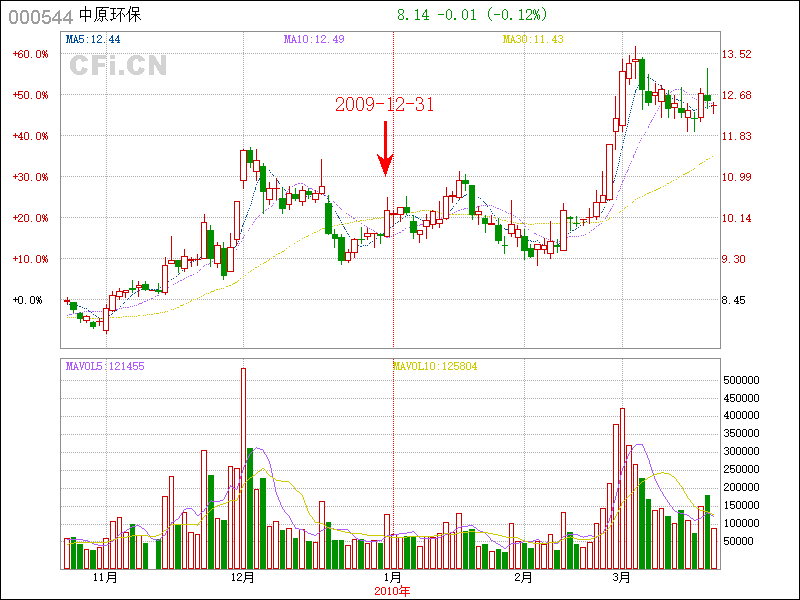Select the tallest volume bar in December
Viewport: 800px width, 600px height.
243,468
